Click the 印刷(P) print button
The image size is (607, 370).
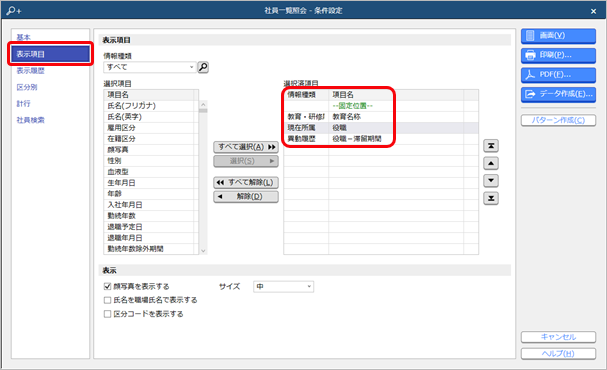[x=558, y=55]
